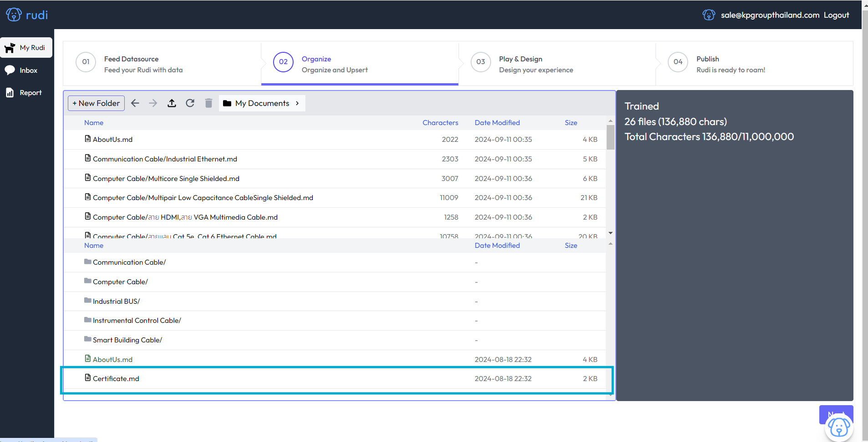Screen dimensions: 868x442
Task: Click the upper file list scrollbar thumb
Action: 610,137
